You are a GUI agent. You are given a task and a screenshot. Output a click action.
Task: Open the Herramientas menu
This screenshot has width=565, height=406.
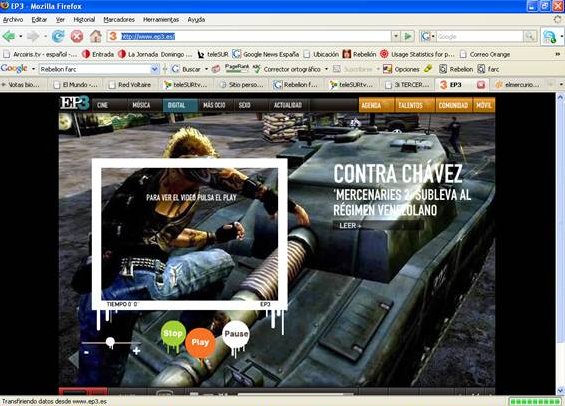point(161,20)
